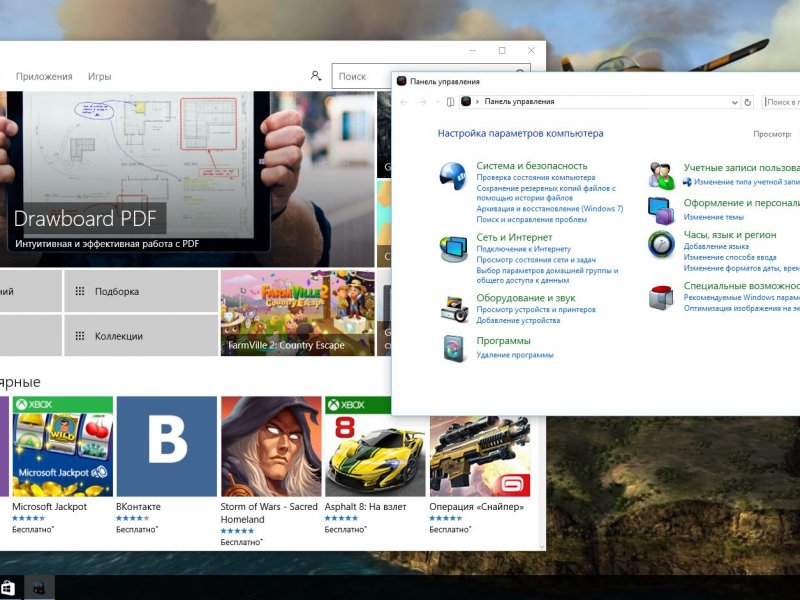Click Изменение способа ввода link

[730, 257]
